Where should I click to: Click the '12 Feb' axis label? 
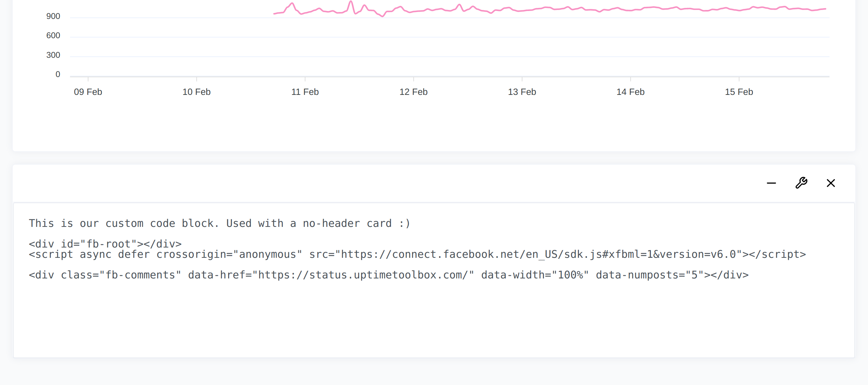click(413, 92)
